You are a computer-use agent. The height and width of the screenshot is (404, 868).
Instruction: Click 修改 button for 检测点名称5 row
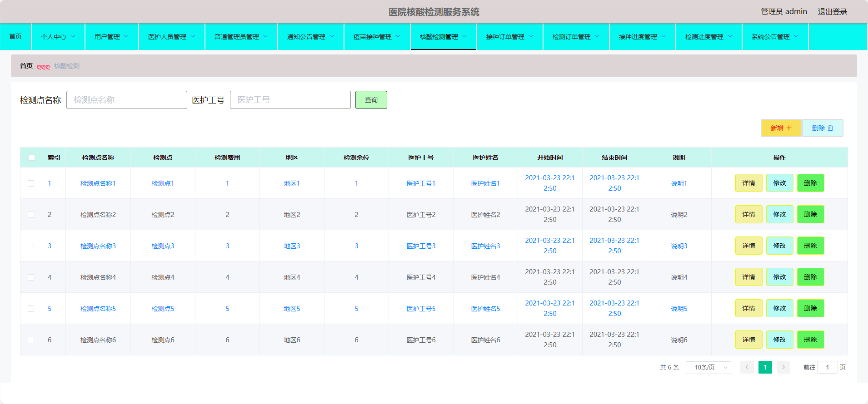pos(780,308)
